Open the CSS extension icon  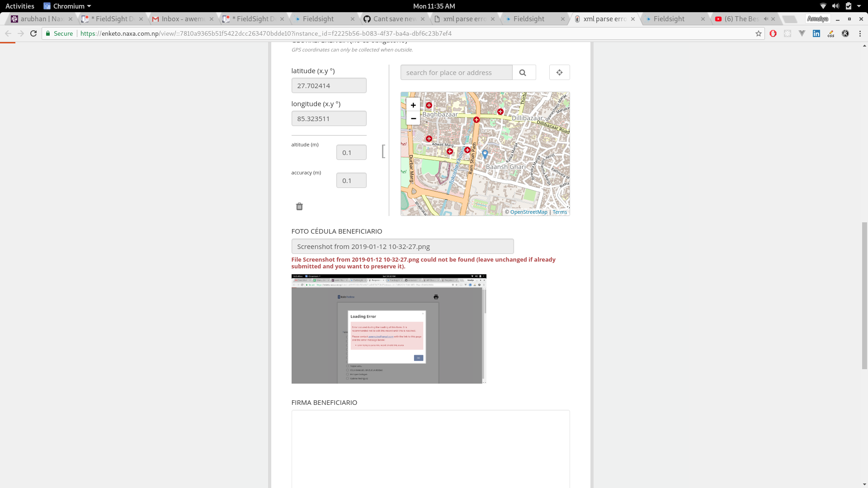pyautogui.click(x=831, y=33)
